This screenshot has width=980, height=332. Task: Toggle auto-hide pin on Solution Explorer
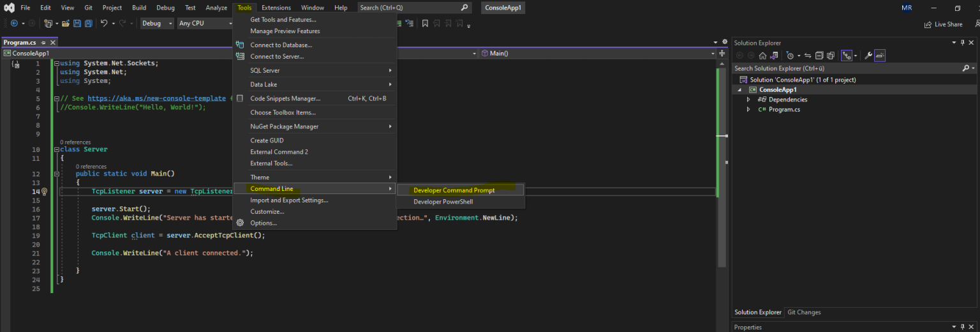click(963, 43)
